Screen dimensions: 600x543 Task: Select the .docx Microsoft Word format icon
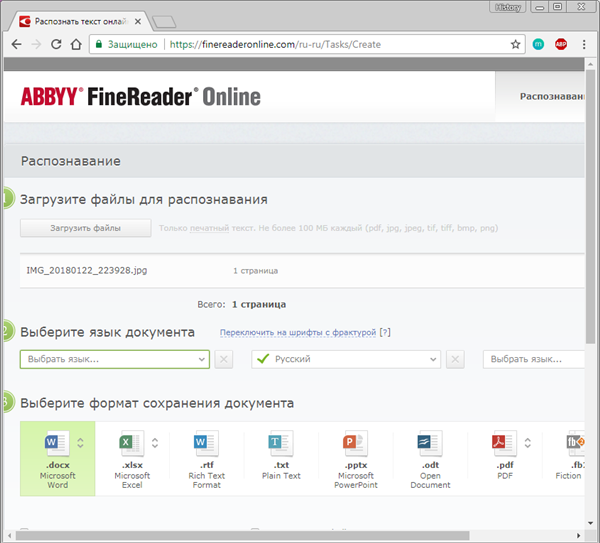[x=57, y=443]
